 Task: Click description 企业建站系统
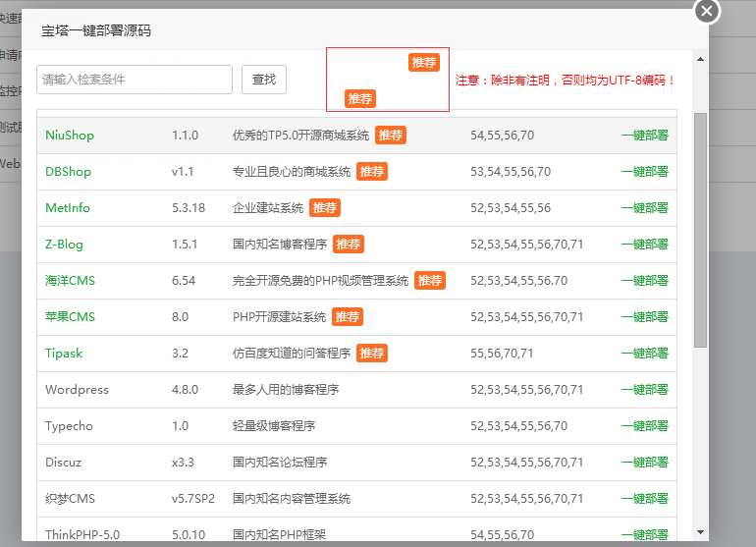coord(268,208)
